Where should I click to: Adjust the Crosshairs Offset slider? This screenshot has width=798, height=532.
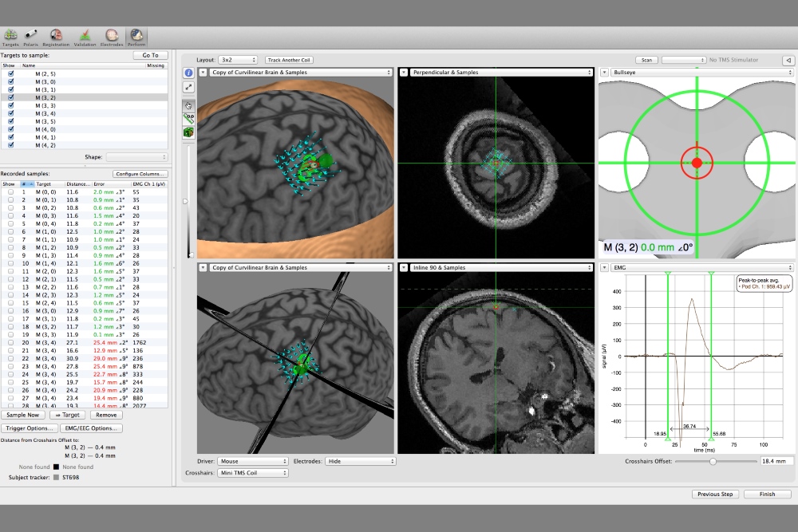click(714, 461)
